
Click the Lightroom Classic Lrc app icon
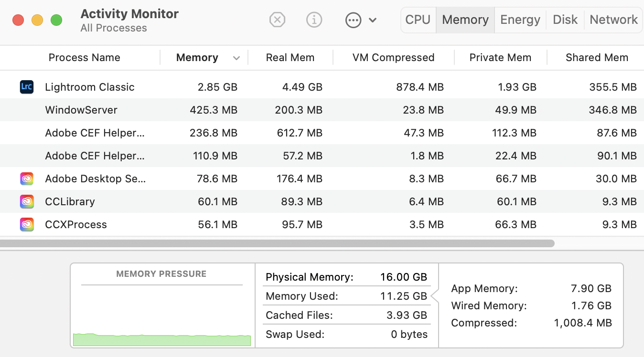tap(27, 87)
